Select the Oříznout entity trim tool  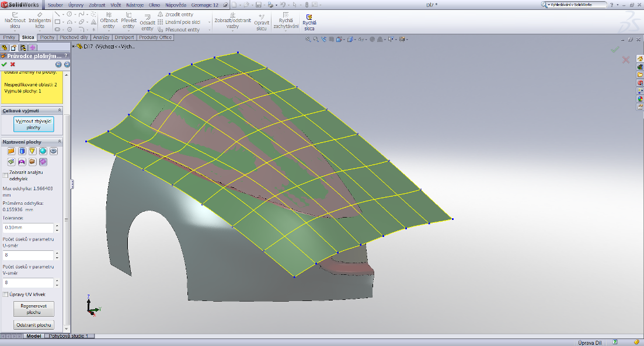pyautogui.click(x=109, y=20)
